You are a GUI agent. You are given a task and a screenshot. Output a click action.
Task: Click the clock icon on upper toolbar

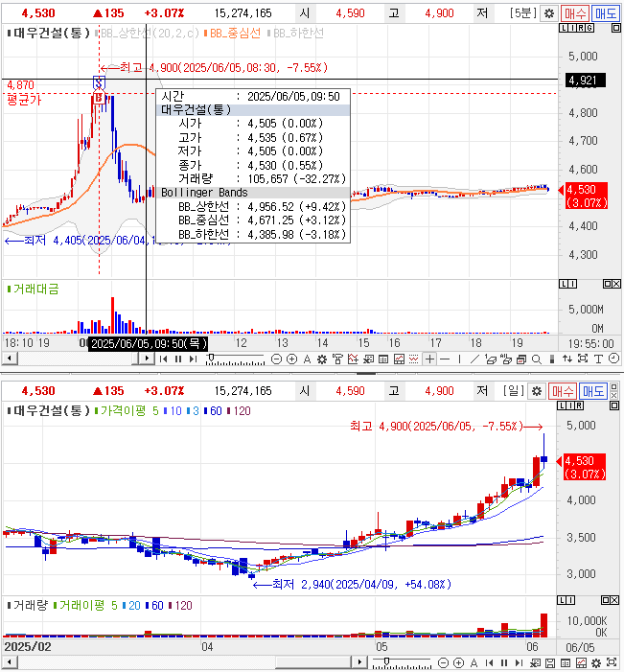click(x=613, y=359)
